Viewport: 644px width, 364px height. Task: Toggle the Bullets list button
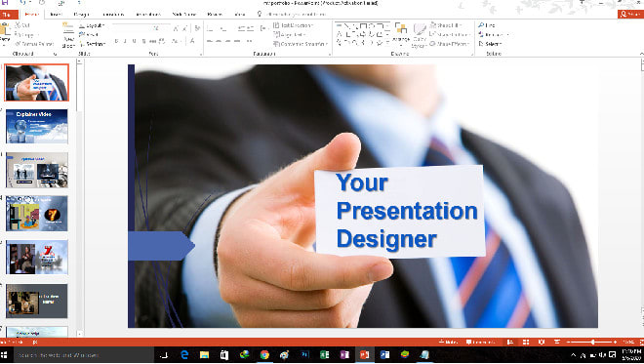[211, 28]
